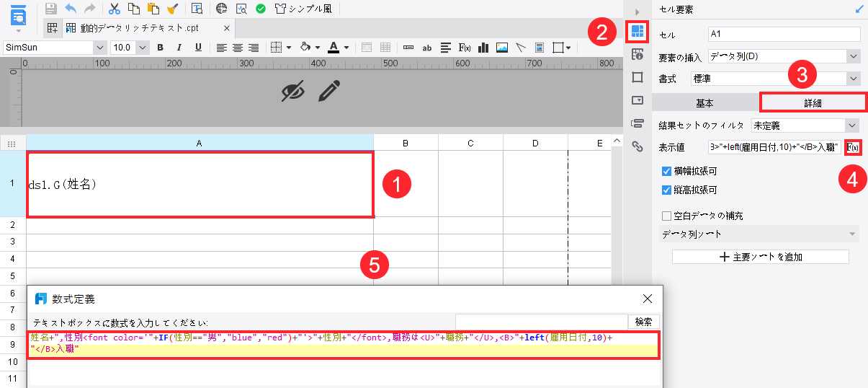Expand the fill color dropdown arrow
The image size is (868, 388).
point(317,48)
